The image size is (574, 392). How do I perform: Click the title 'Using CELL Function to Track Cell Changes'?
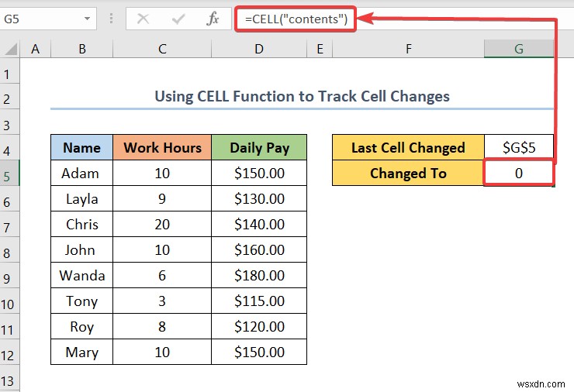[302, 97]
